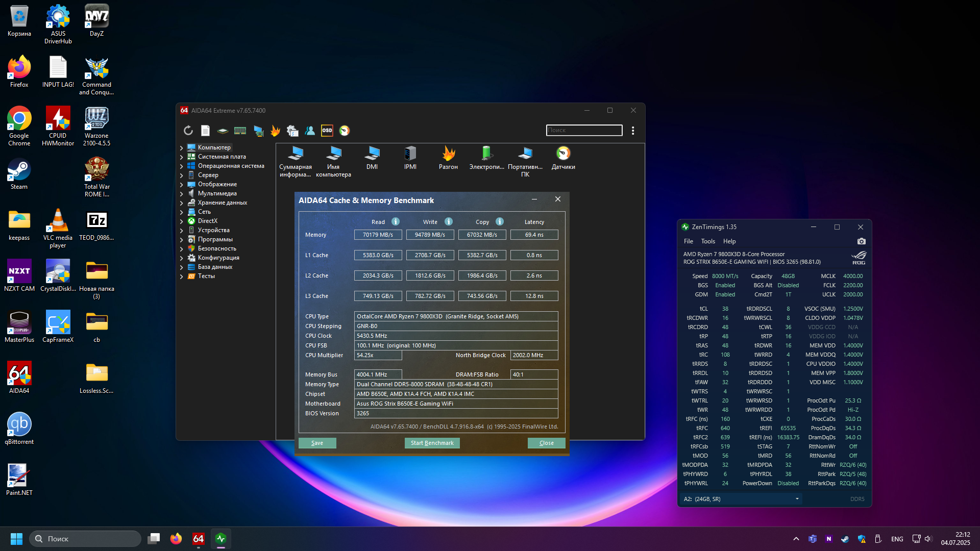The width and height of the screenshot is (980, 551).
Task: Click the sensor gauge icon in toolbar
Action: click(345, 131)
